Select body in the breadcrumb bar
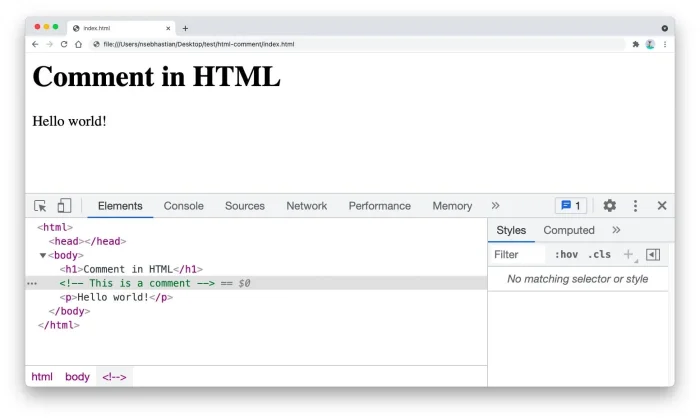The height and width of the screenshot is (420, 700). click(77, 377)
